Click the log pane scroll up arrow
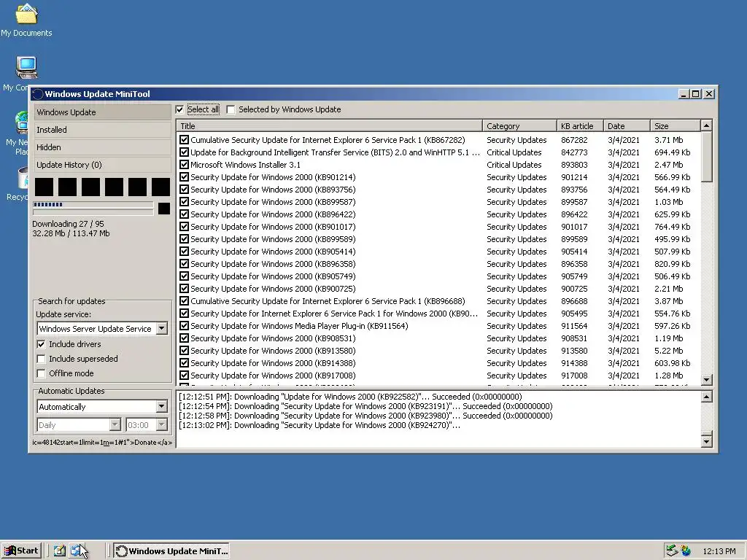The image size is (747, 560). coord(706,397)
